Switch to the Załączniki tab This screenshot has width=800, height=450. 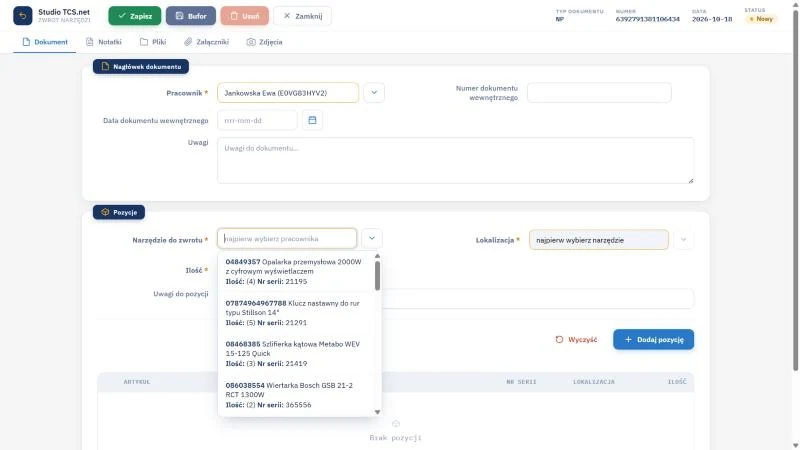tap(207, 42)
